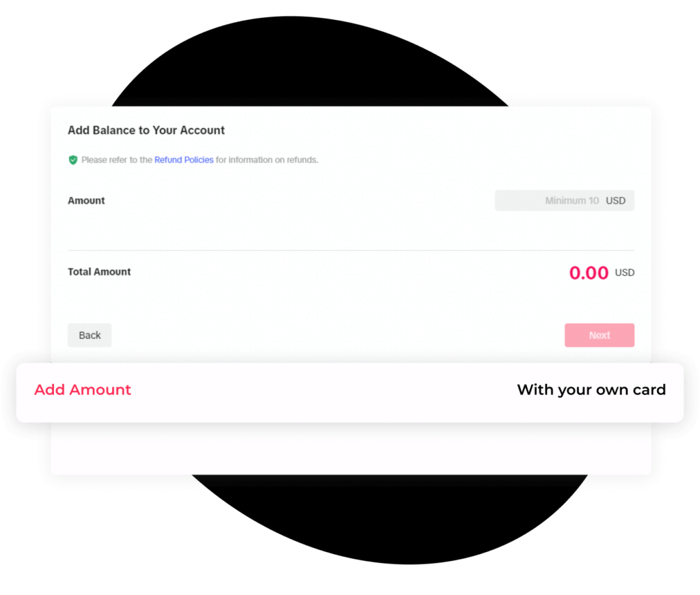Click empty space right of the dialog heading
Viewport: 700px width, 595px height.
tap(437, 130)
